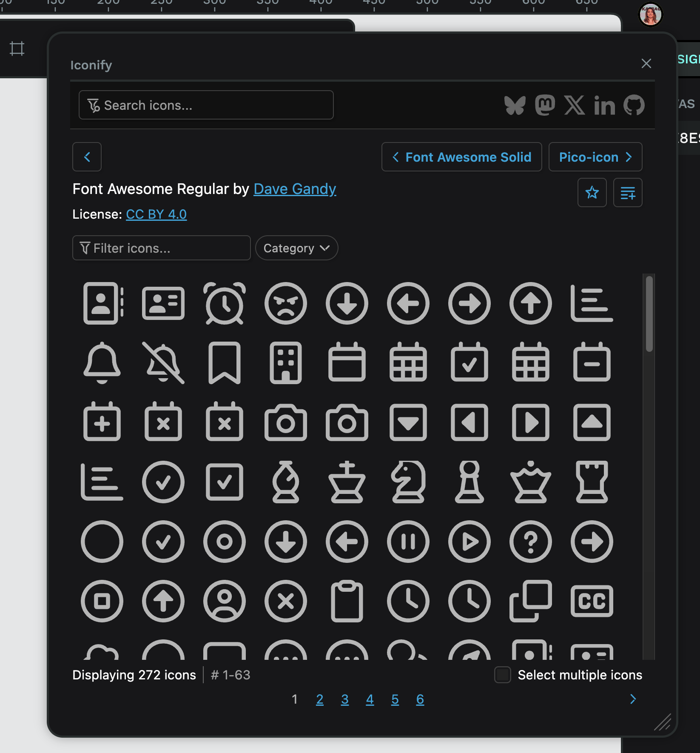Navigate to page 5 of icons

[395, 699]
